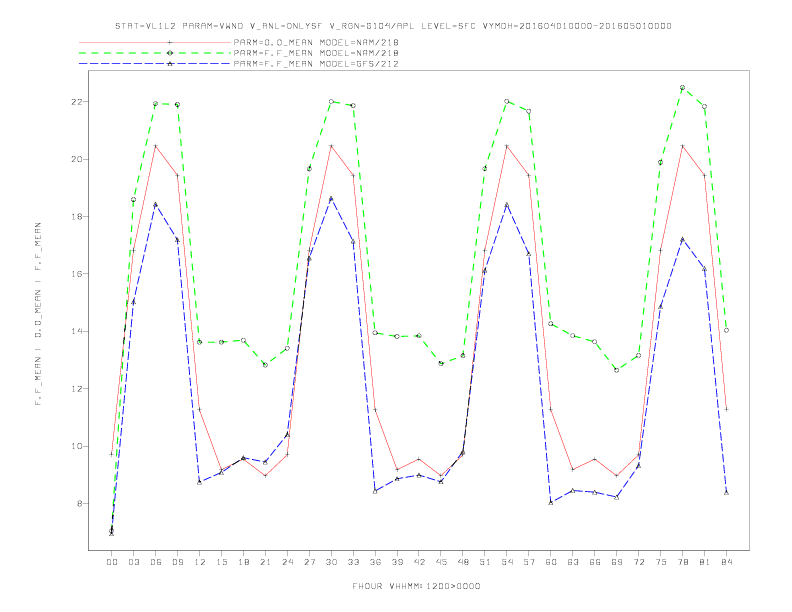The height and width of the screenshot is (612, 792).
Task: Click x-axis tick label 27
Action: 309,562
